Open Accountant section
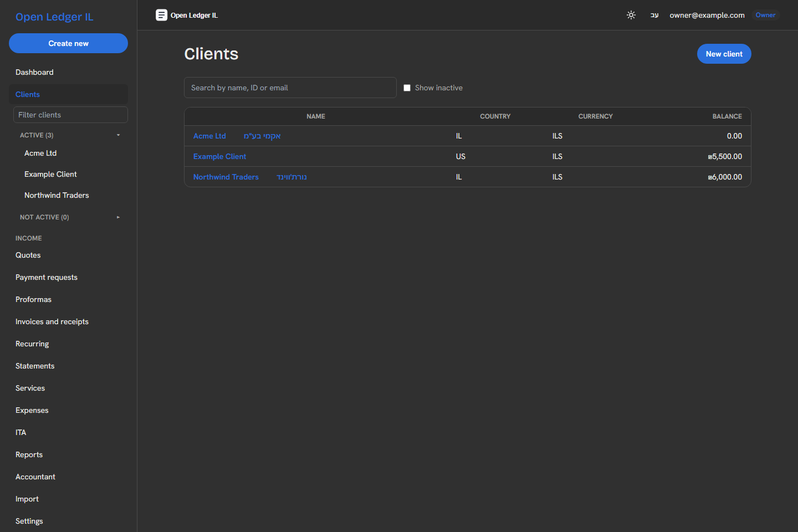This screenshot has width=798, height=532. tap(68, 477)
